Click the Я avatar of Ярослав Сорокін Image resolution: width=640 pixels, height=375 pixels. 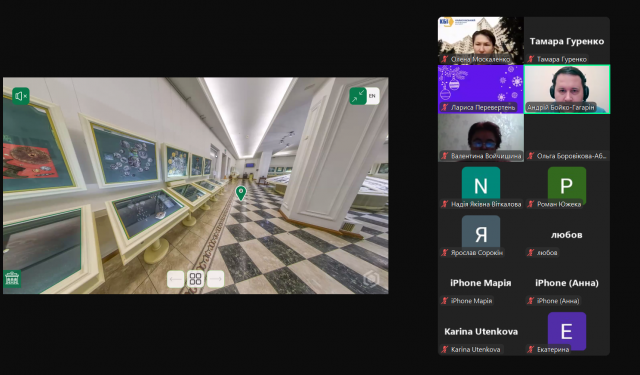[x=481, y=233]
